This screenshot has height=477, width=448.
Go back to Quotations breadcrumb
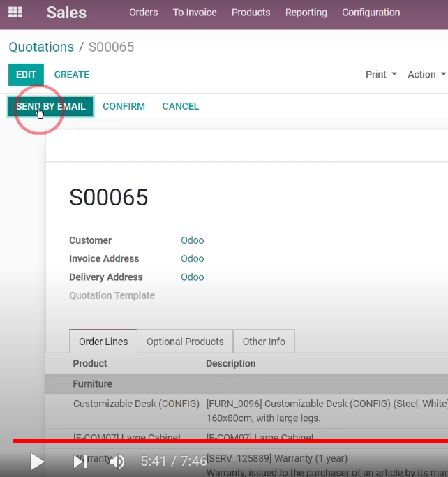pos(41,47)
